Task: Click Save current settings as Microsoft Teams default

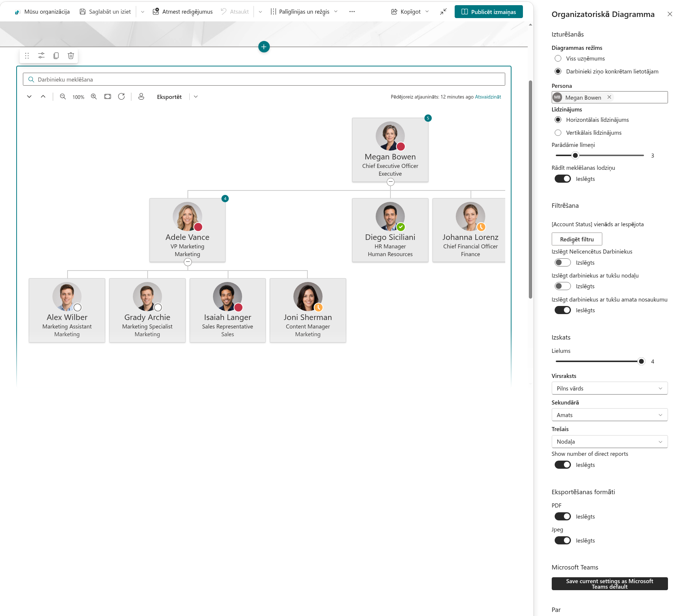Action: coord(610,584)
